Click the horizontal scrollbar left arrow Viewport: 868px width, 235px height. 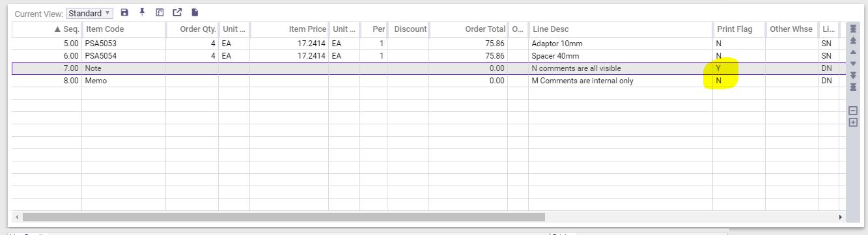(17, 217)
